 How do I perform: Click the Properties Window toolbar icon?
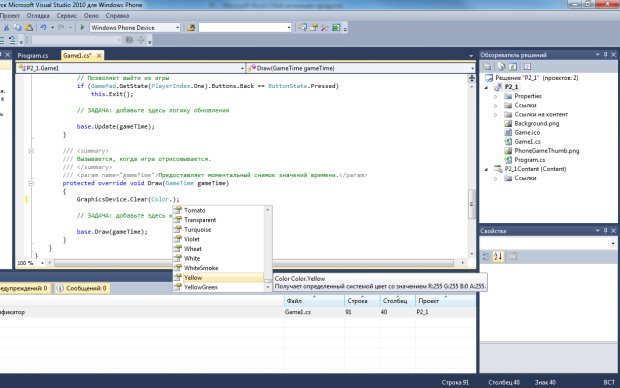314,28
